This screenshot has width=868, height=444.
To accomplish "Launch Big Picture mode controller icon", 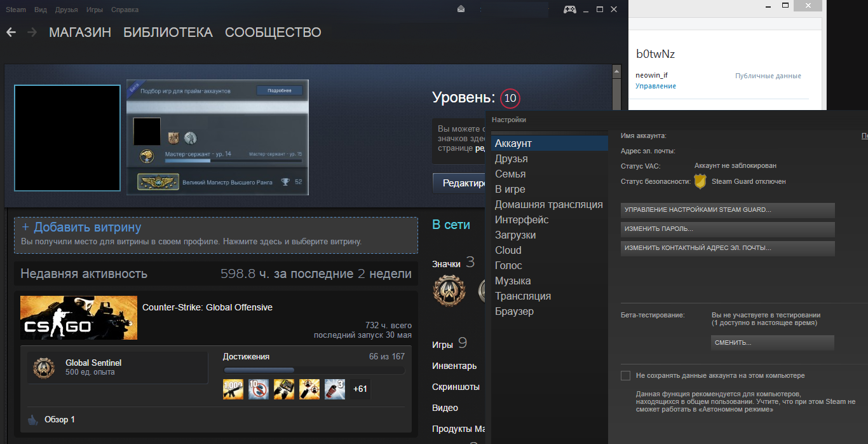I will click(x=570, y=10).
